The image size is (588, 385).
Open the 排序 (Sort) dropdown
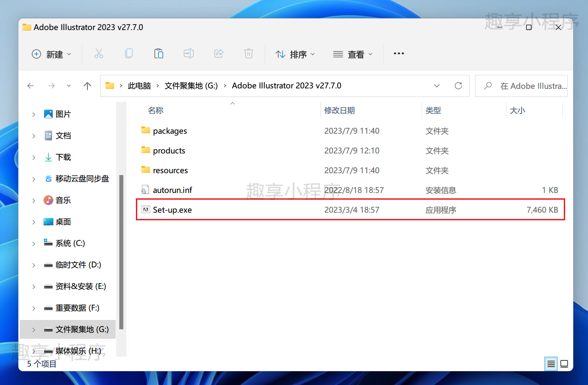295,54
